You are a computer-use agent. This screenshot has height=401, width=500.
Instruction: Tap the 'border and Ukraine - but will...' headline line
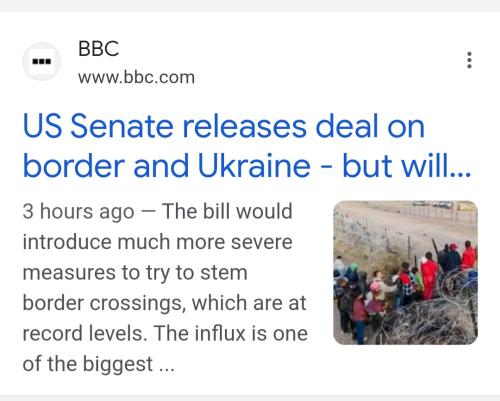pyautogui.click(x=247, y=166)
